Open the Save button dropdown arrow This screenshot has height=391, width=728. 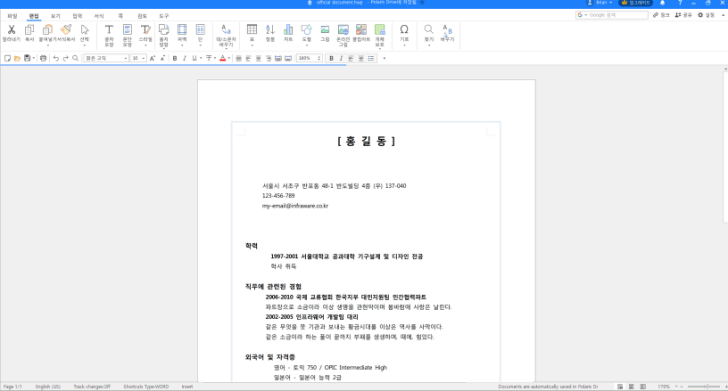pyautogui.click(x=33, y=58)
